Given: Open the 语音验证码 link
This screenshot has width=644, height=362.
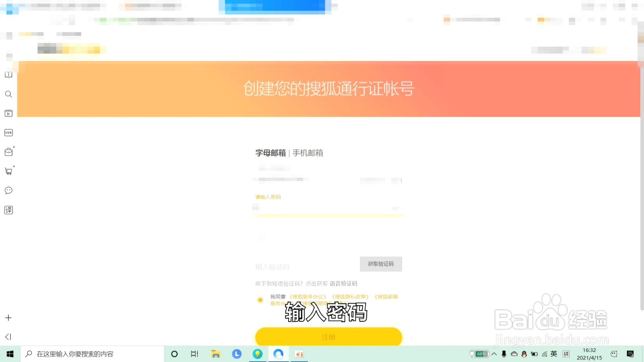Looking at the screenshot, I should point(343,284).
